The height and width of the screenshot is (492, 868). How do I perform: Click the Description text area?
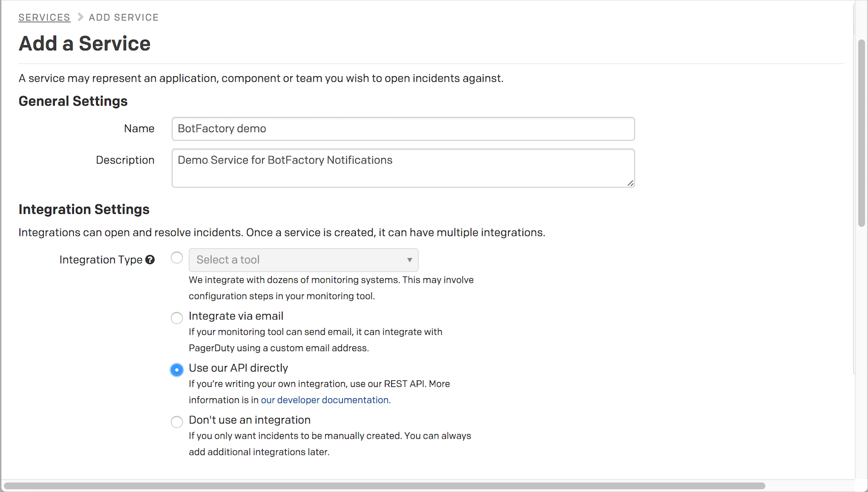[x=403, y=168]
